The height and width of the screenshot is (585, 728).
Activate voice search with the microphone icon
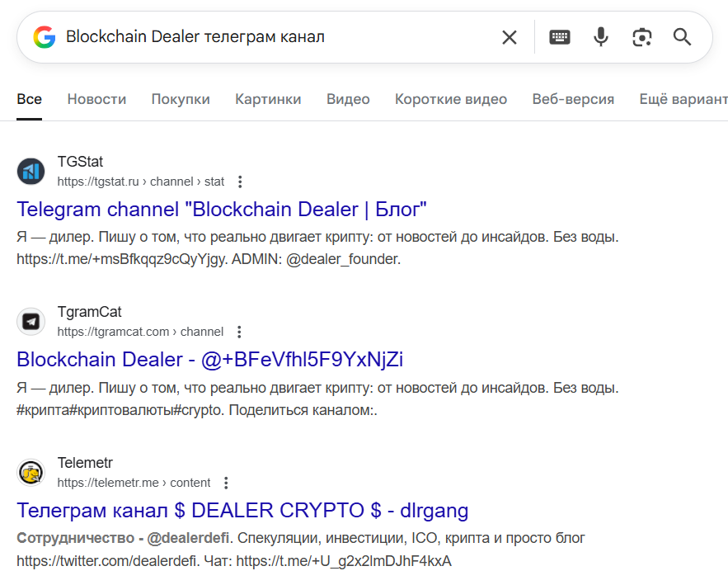tap(600, 36)
